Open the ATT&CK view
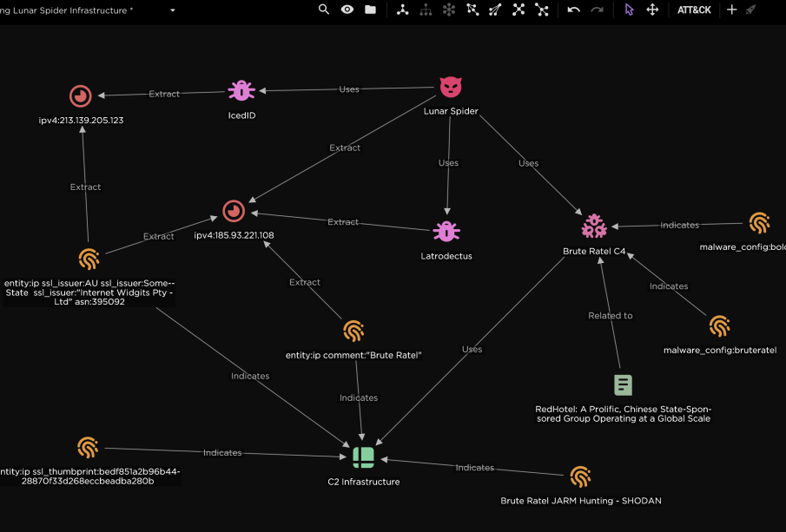The height and width of the screenshot is (532, 786). coord(694,10)
